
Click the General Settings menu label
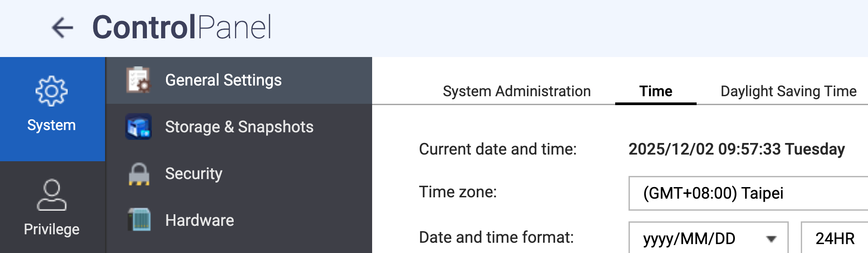223,80
